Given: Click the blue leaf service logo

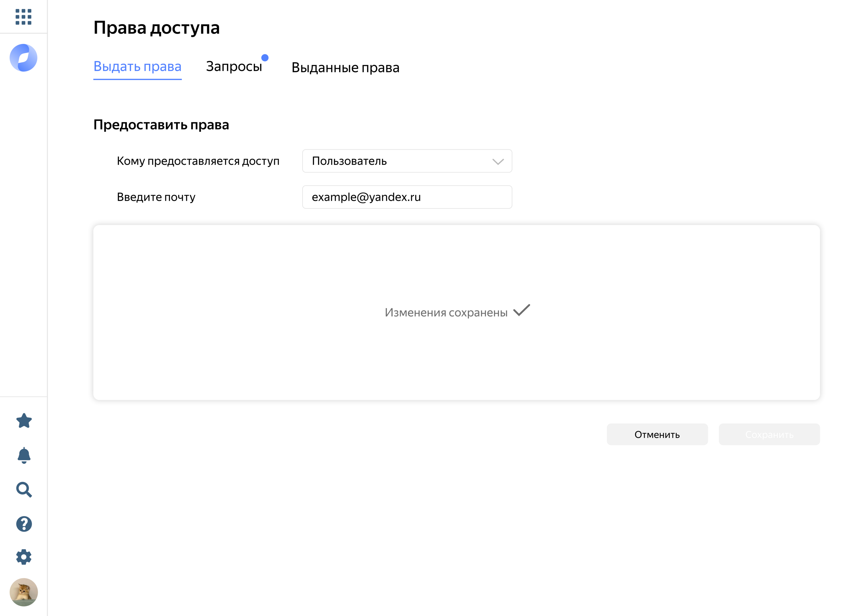Looking at the screenshot, I should pyautogui.click(x=24, y=58).
